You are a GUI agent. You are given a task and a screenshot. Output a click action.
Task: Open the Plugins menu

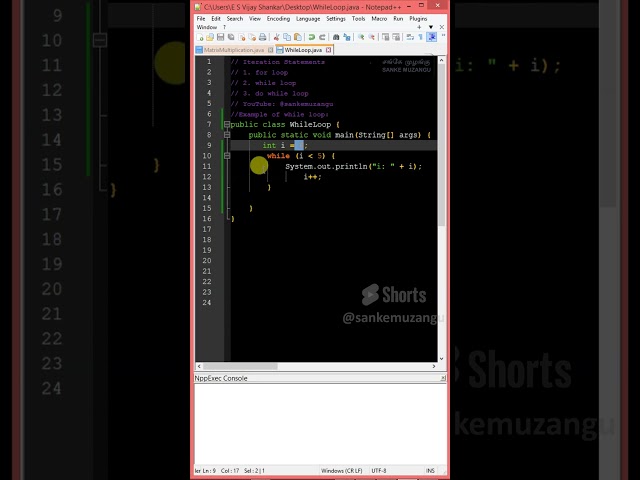[x=418, y=18]
